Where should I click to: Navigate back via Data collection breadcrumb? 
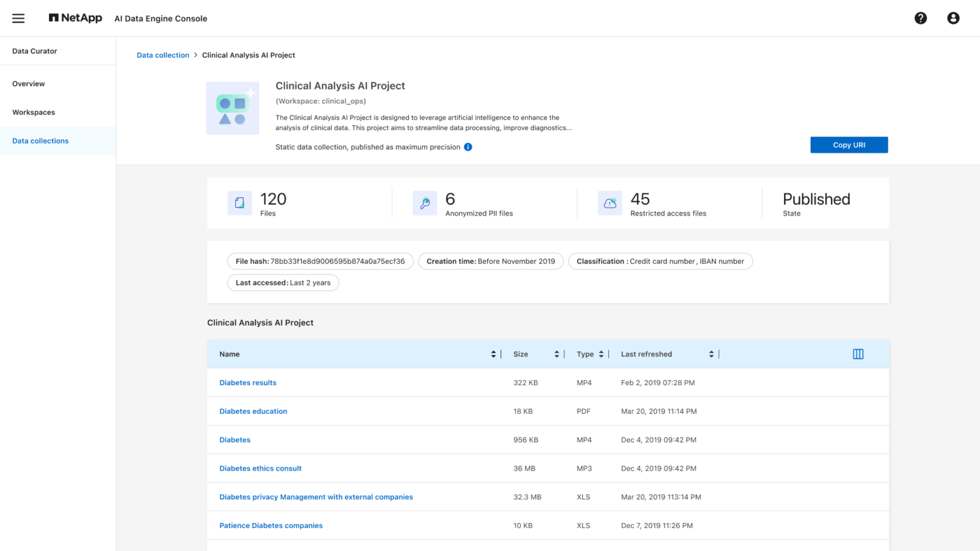[x=163, y=55]
